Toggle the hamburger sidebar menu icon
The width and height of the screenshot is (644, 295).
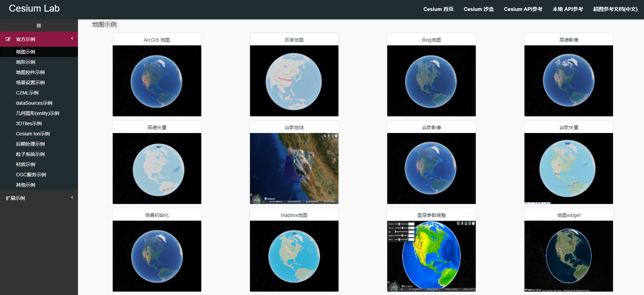39,26
